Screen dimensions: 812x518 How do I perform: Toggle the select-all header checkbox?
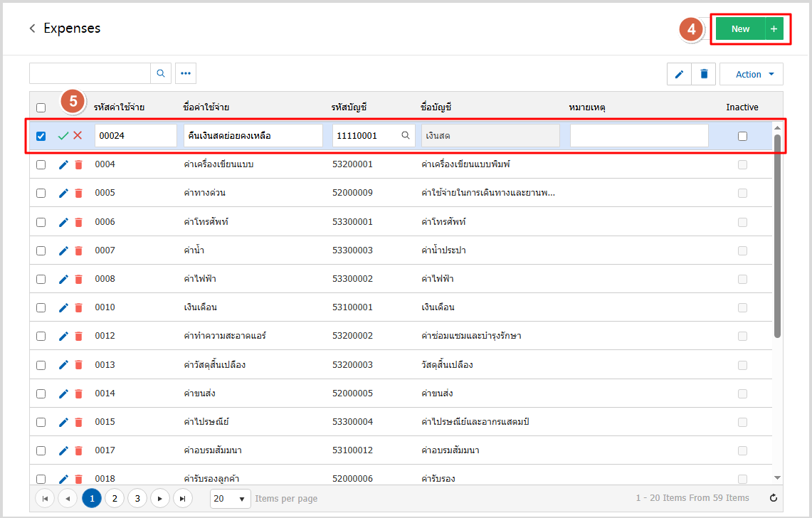point(41,107)
